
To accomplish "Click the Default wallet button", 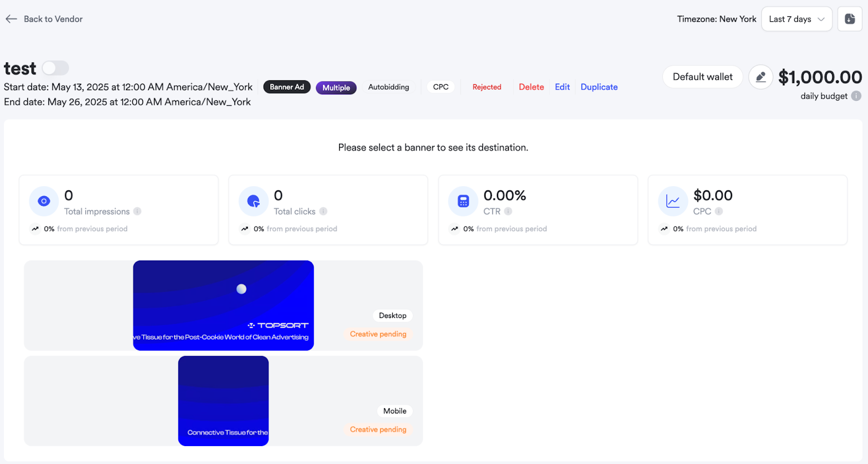I will point(703,77).
